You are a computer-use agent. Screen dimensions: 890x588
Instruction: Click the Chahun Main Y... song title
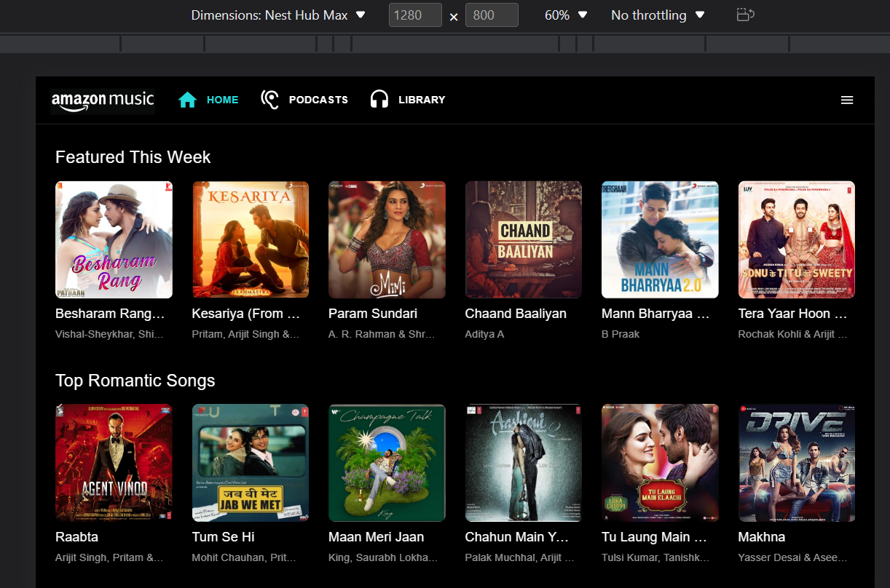[517, 537]
